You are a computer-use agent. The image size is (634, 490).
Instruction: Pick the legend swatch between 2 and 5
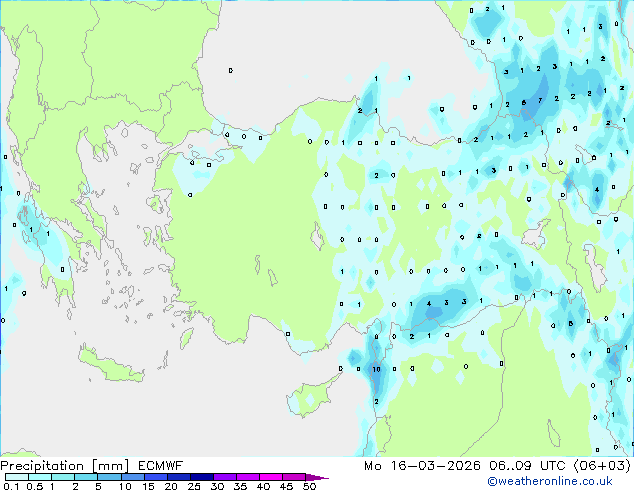click(86, 477)
